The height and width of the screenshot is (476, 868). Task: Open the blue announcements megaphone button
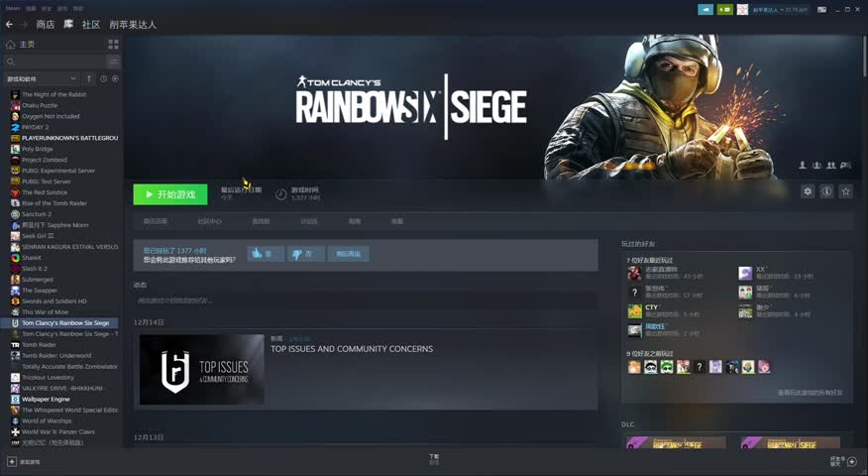pos(705,9)
